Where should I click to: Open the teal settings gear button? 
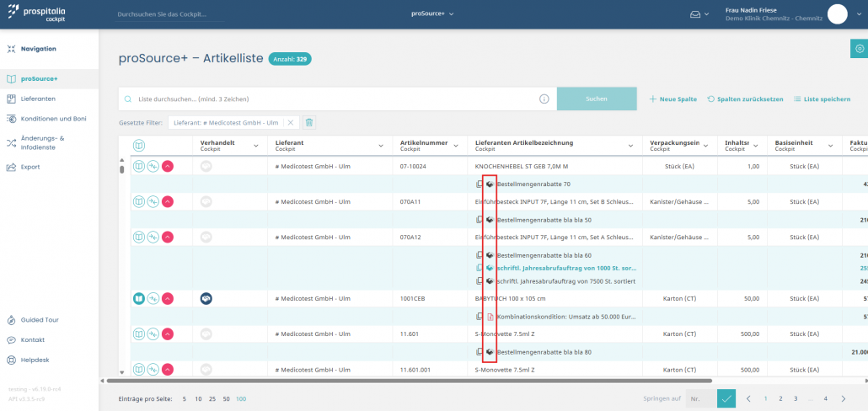pyautogui.click(x=859, y=49)
